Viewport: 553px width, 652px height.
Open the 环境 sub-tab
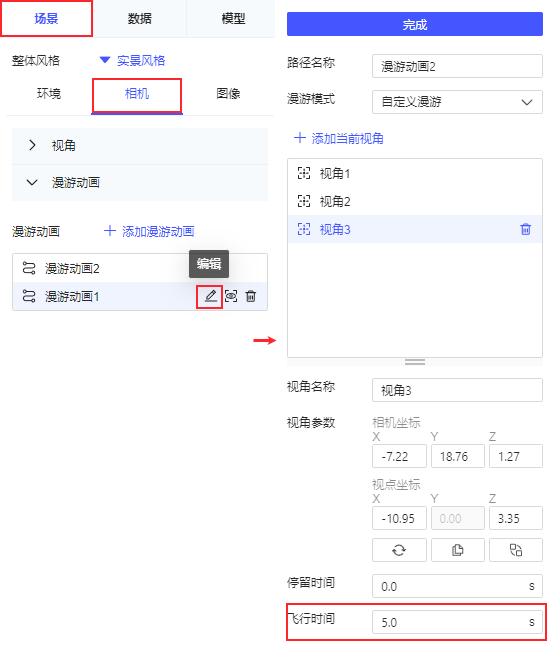(x=49, y=94)
